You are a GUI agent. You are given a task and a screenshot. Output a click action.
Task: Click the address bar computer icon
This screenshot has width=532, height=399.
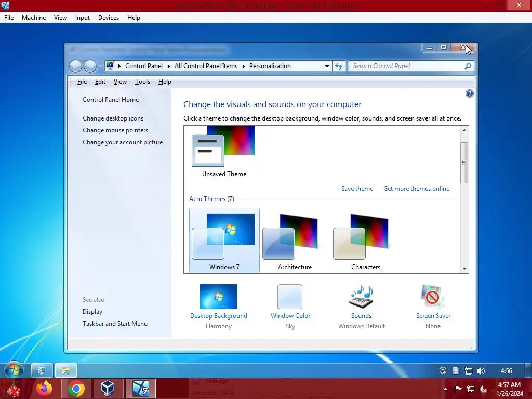click(110, 66)
